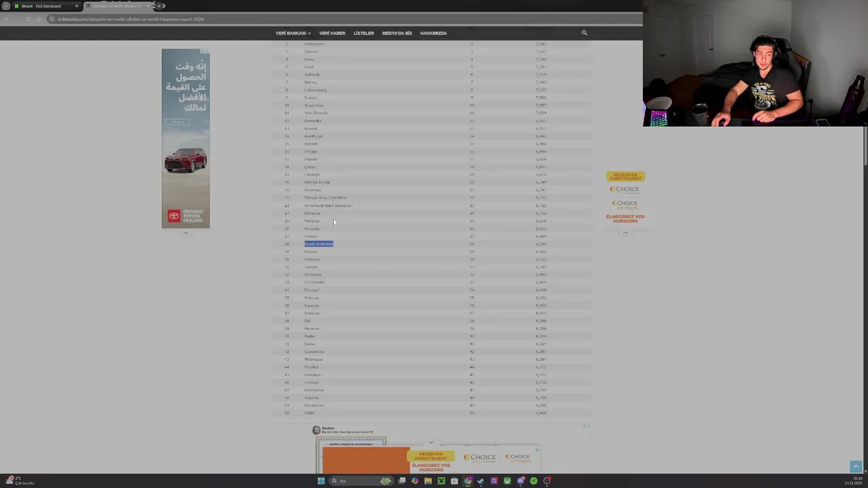Click the Birleşik Krallık country name
The image size is (868, 488).
coord(317,182)
